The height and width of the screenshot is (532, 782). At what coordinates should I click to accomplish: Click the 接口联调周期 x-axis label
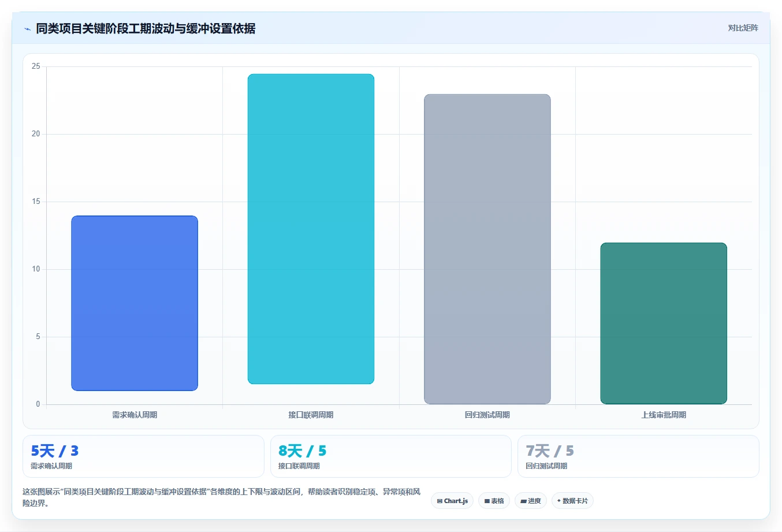pyautogui.click(x=311, y=415)
